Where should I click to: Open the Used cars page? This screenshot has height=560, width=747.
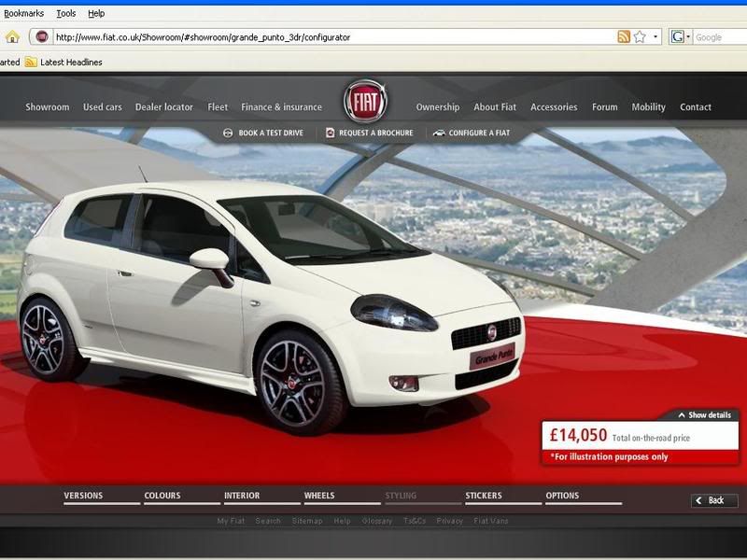pos(103,107)
